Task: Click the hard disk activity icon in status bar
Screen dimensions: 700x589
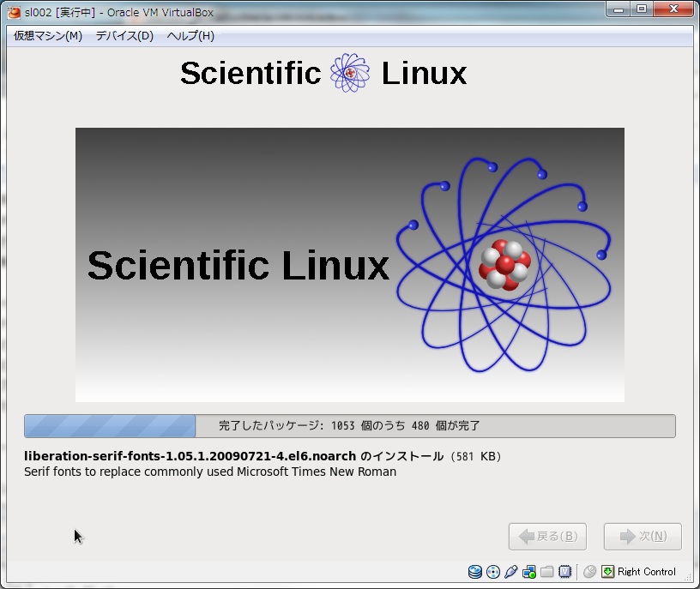Action: point(475,572)
